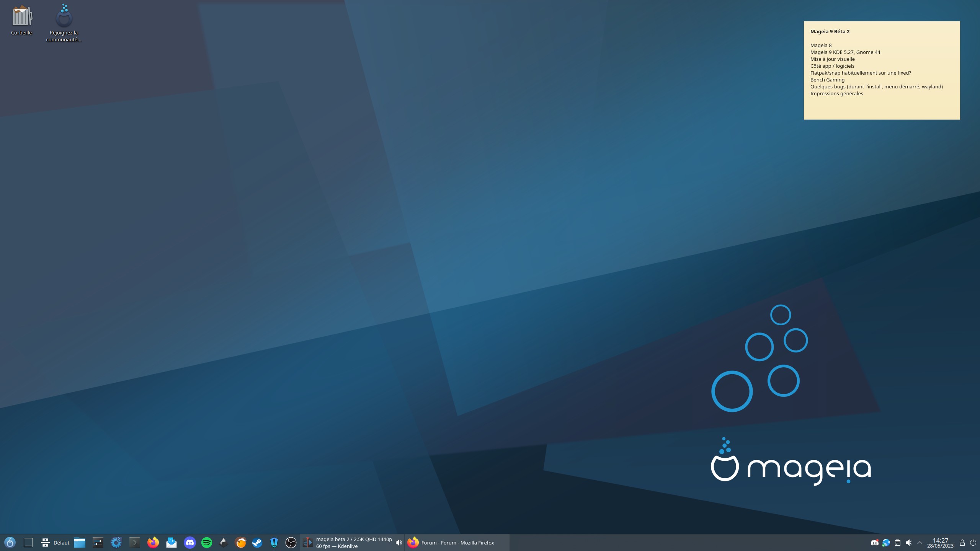Click the 'Mageia 8' line in note
This screenshot has width=980, height=551.
coord(821,46)
